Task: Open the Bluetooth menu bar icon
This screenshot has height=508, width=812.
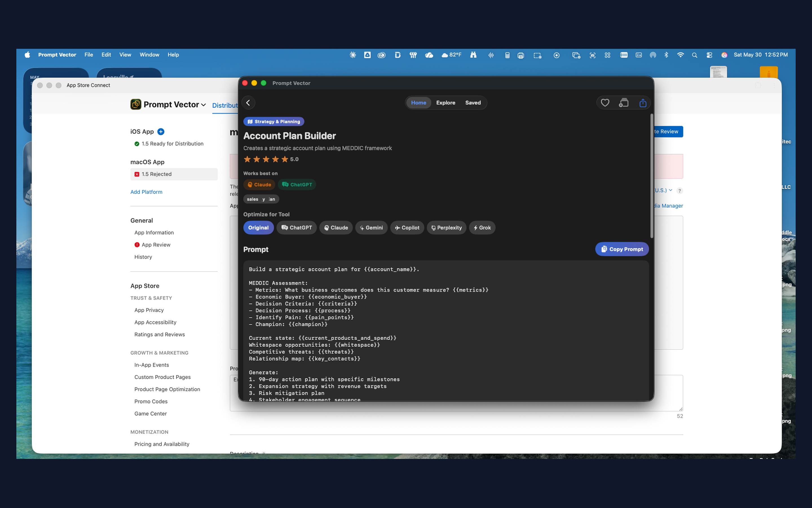Action: pos(667,55)
